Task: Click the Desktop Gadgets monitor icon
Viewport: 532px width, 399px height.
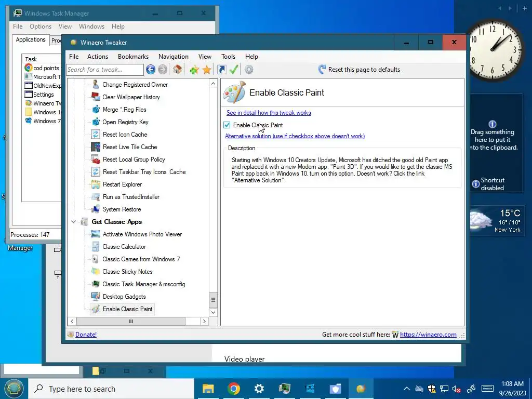Action: point(96,297)
